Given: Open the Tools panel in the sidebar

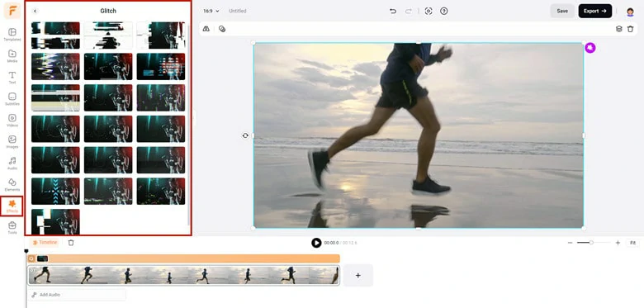Looking at the screenshot, I should pyautogui.click(x=12, y=227).
